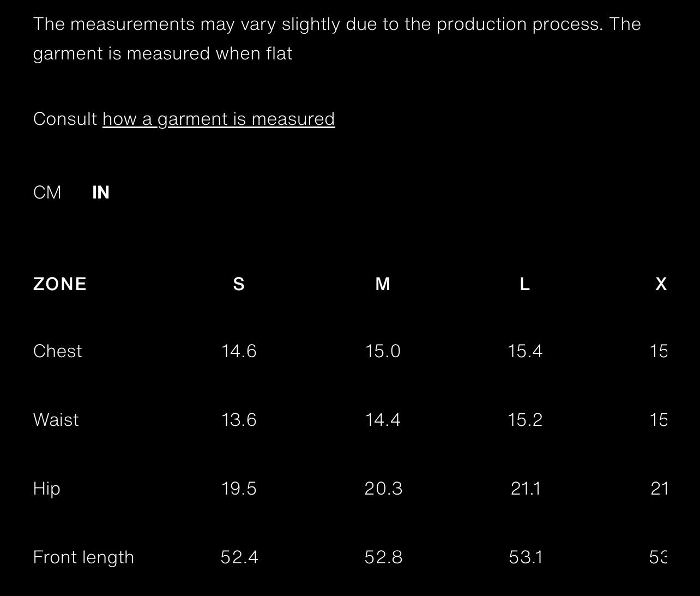Click the Hip row label
700x596 pixels.
click(46, 489)
